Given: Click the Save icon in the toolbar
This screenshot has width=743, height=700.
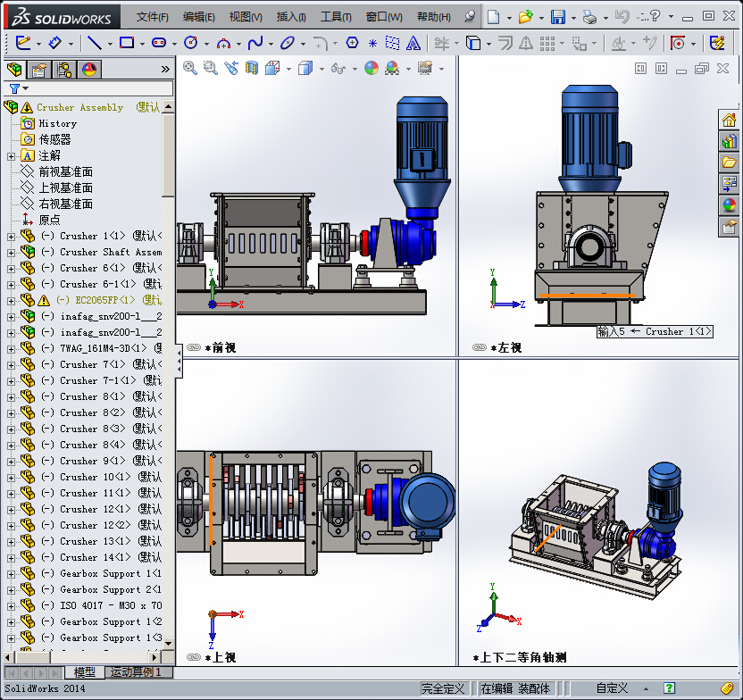Looking at the screenshot, I should [557, 17].
